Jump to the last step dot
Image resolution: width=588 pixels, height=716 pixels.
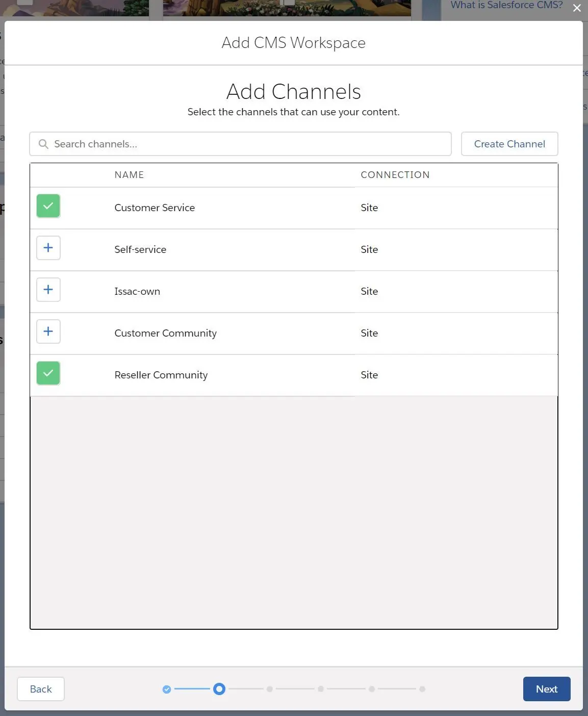click(422, 689)
